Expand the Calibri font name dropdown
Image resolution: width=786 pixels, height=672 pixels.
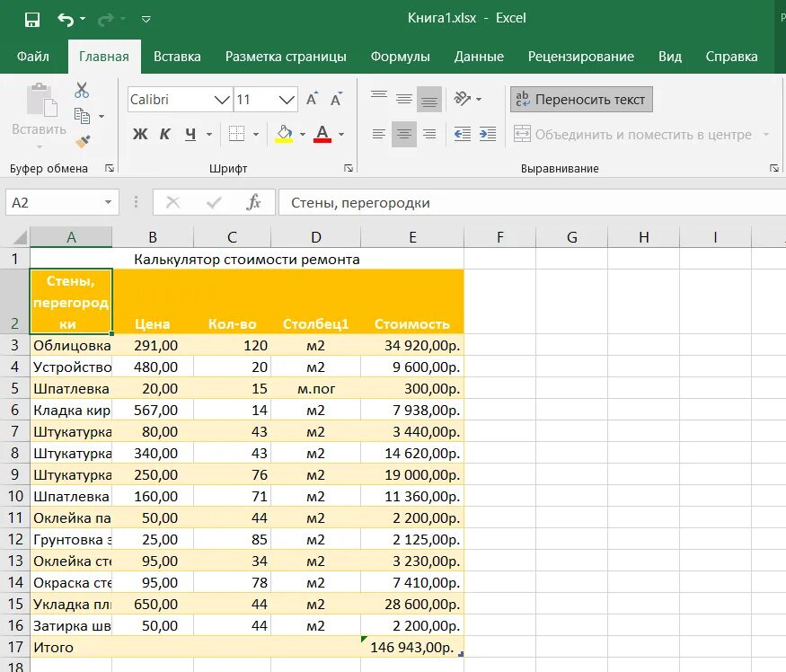click(x=222, y=100)
